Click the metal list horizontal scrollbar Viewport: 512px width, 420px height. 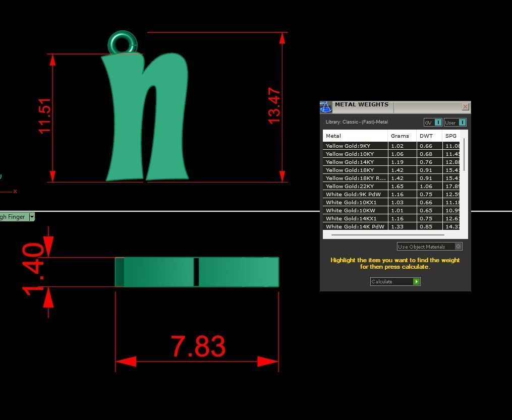pos(387,234)
